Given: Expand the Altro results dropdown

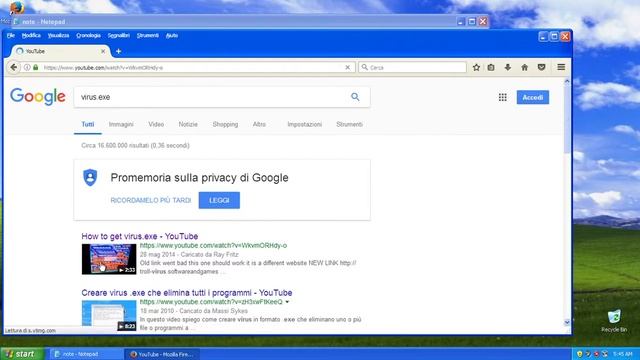Looking at the screenshot, I should [259, 124].
